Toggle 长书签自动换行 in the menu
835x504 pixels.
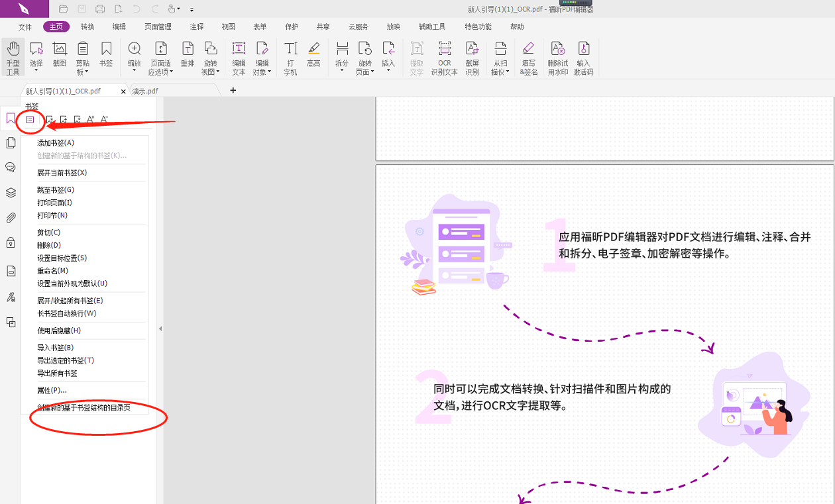pyautogui.click(x=68, y=313)
